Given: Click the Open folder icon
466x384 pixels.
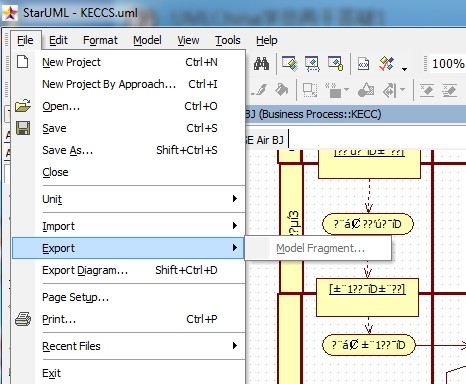Looking at the screenshot, I should pyautogui.click(x=23, y=106).
